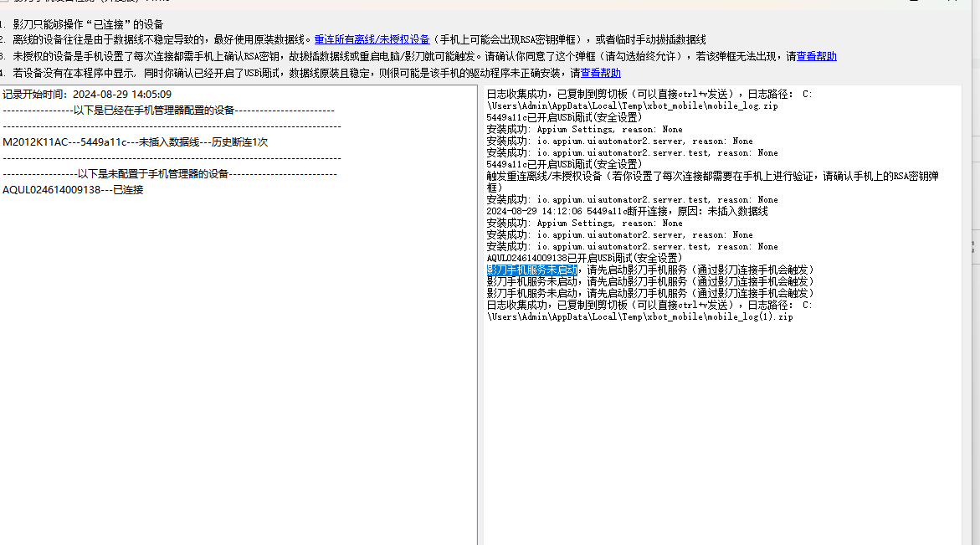Click the highlighted 影刀手机服务未启动 text
Screen dimensions: 980x545
532,270
